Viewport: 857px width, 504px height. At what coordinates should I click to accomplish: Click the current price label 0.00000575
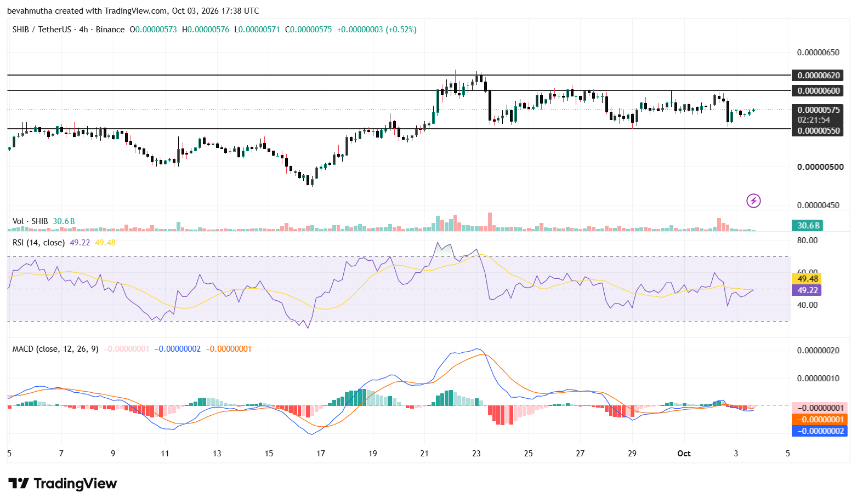819,110
